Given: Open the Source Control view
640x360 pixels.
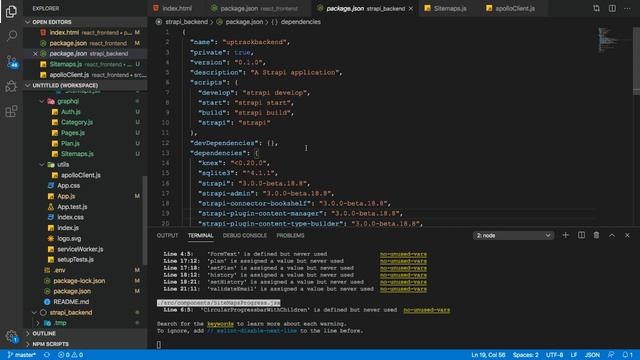Looking at the screenshot, I should tap(11, 61).
